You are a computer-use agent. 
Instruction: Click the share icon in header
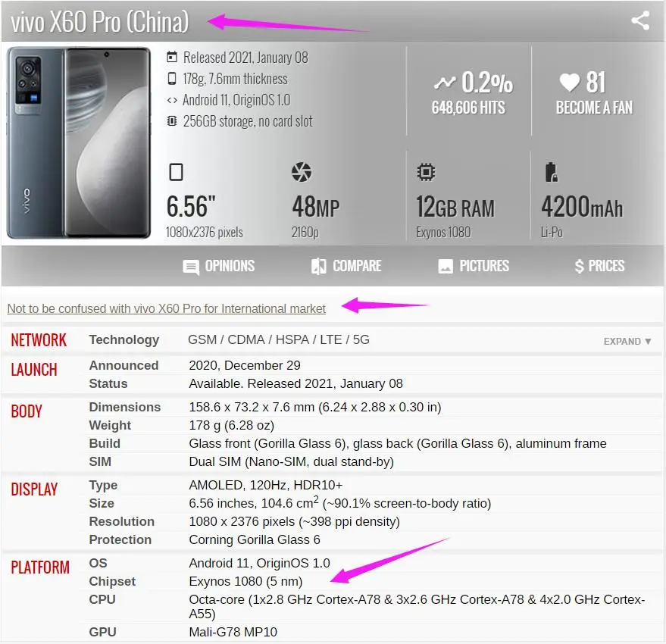click(640, 20)
